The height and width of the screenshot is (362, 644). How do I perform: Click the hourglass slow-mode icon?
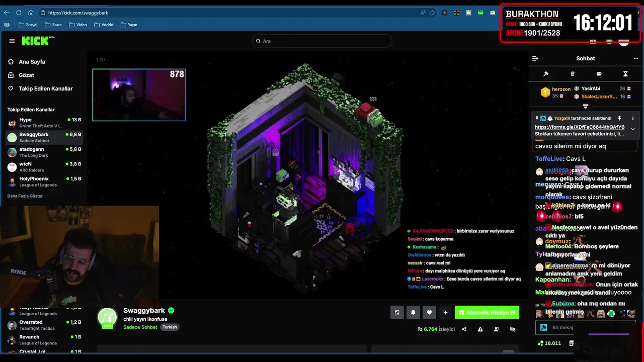(x=625, y=74)
